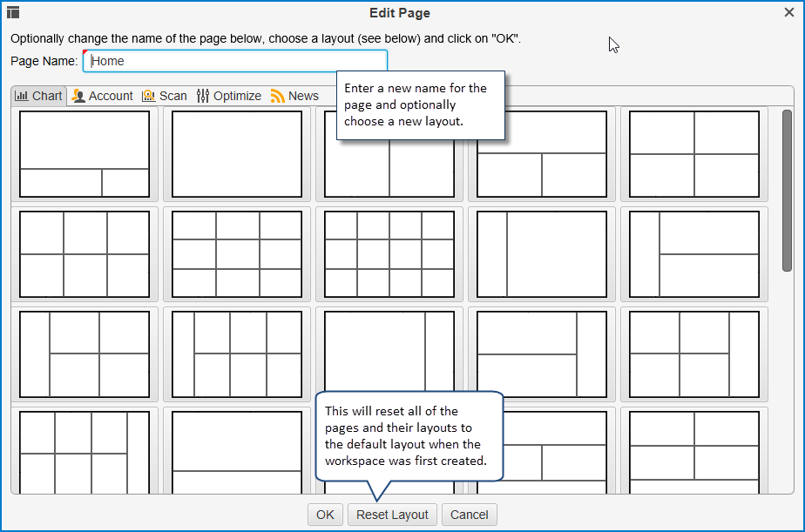Pick the nine-panel 3x3 grid layout
The image size is (805, 532).
pyautogui.click(x=237, y=254)
